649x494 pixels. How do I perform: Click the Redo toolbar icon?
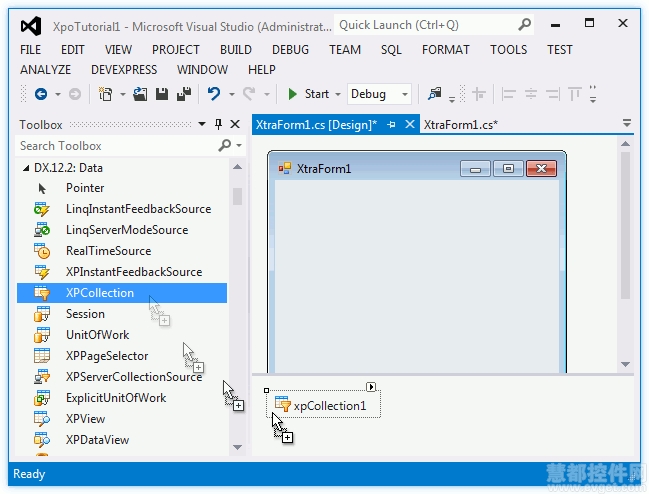click(249, 94)
